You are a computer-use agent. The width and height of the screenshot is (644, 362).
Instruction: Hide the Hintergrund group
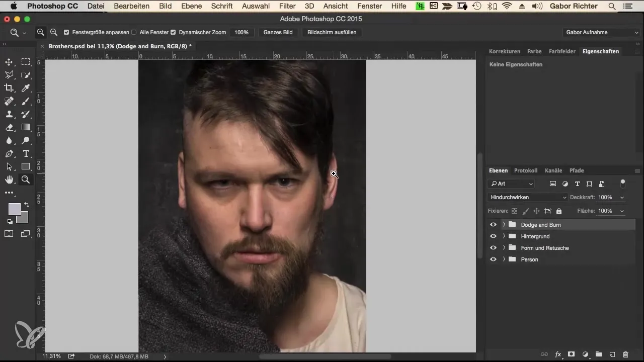pyautogui.click(x=493, y=236)
